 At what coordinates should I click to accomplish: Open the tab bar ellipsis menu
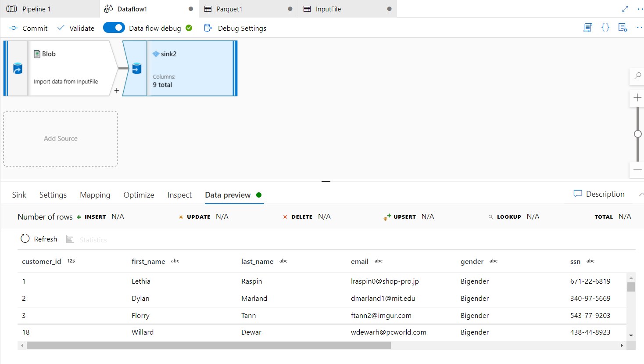click(640, 9)
